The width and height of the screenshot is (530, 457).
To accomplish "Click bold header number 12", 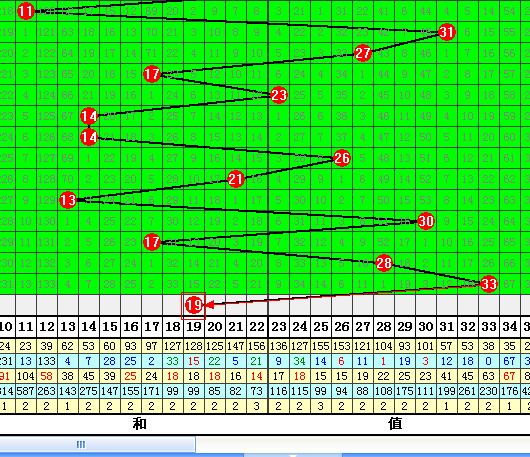I will click(x=47, y=327).
